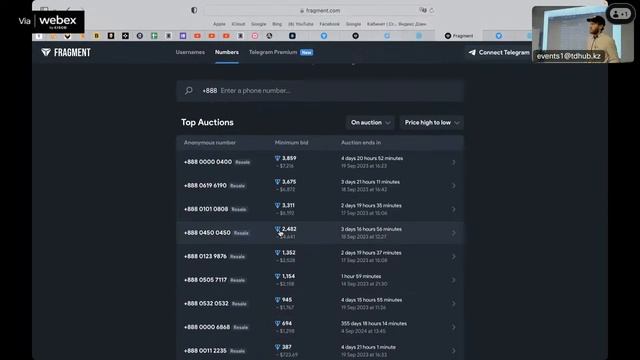Open the +888 0450 0450 auction row

pyautogui.click(x=320, y=233)
